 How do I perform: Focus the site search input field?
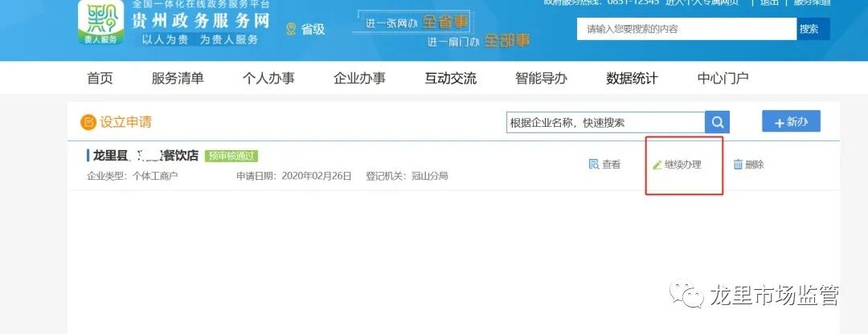click(687, 30)
